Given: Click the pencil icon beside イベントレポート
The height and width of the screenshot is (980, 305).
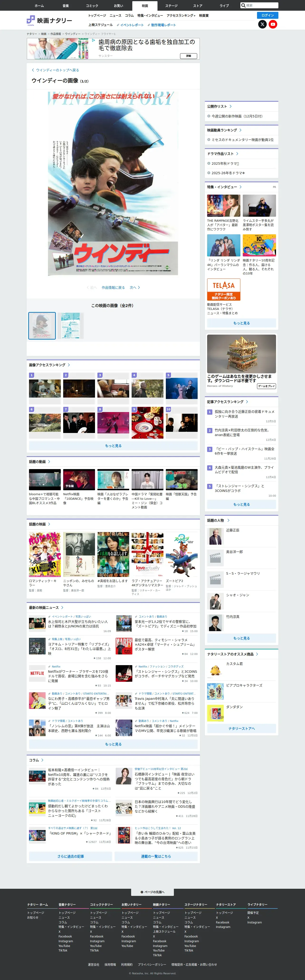Looking at the screenshot, I should 118,25.
